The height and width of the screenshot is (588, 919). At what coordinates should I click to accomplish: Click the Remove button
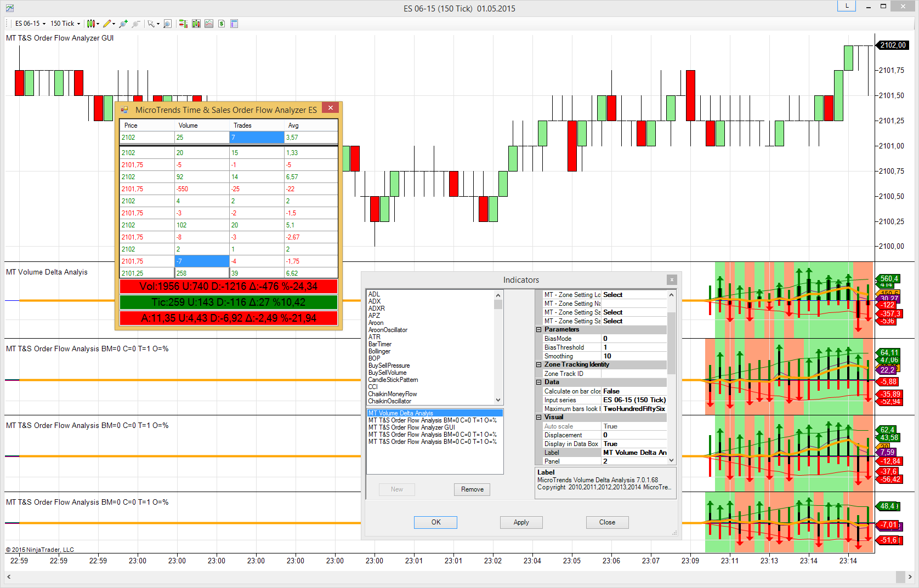(x=472, y=489)
